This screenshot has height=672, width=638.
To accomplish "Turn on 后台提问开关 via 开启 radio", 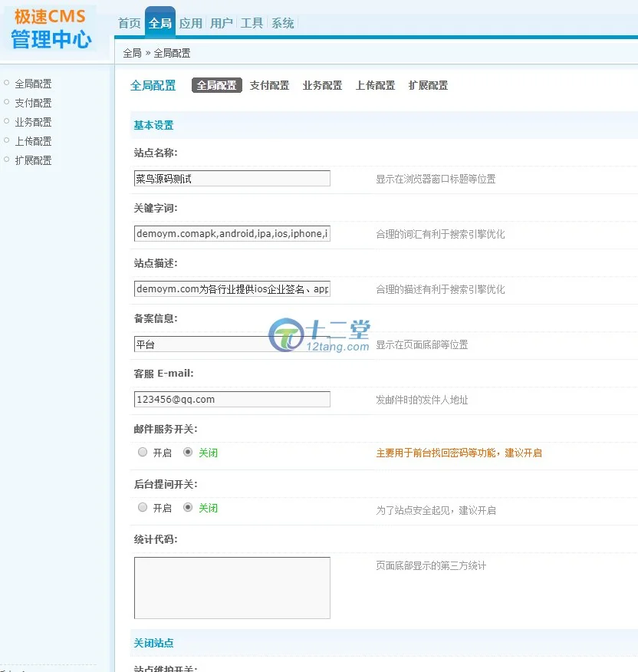I will [x=143, y=508].
